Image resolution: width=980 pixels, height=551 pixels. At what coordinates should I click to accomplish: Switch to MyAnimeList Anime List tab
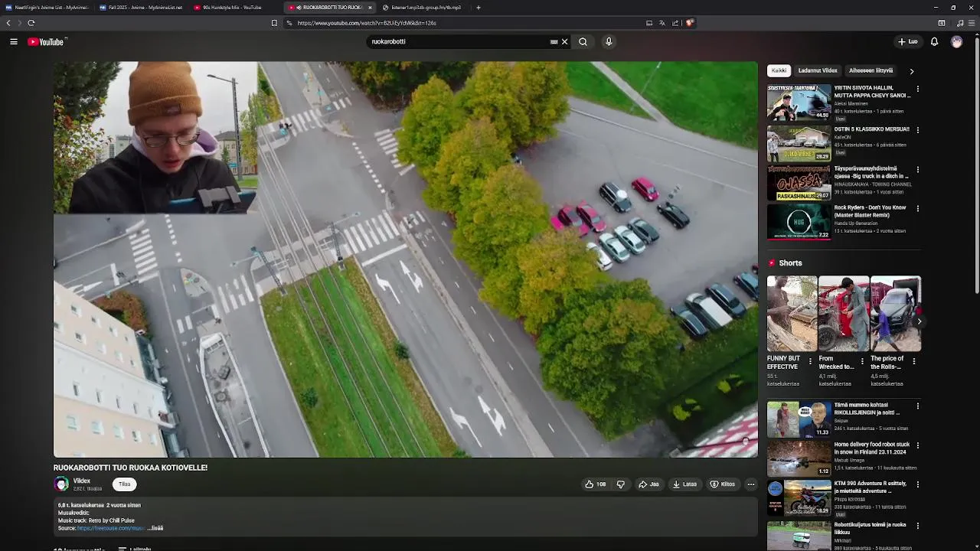[47, 8]
